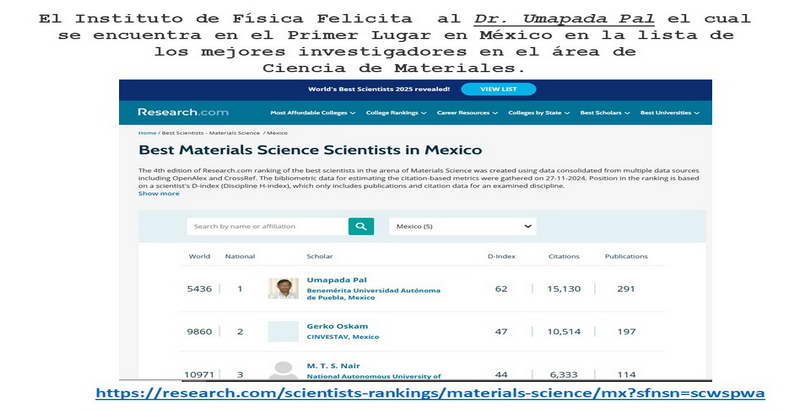Click the Publications column header

click(x=626, y=256)
